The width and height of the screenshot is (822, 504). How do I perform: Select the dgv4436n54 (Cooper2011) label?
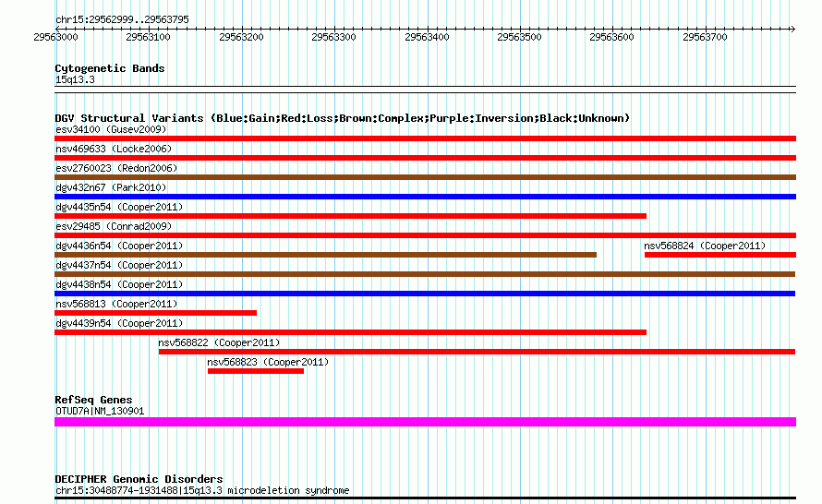coord(119,246)
